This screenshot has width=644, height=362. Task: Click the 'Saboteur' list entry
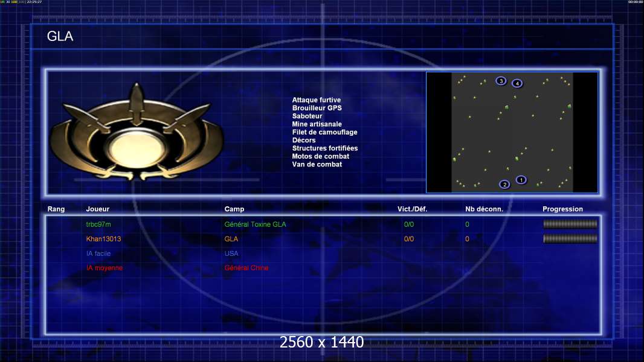click(307, 116)
